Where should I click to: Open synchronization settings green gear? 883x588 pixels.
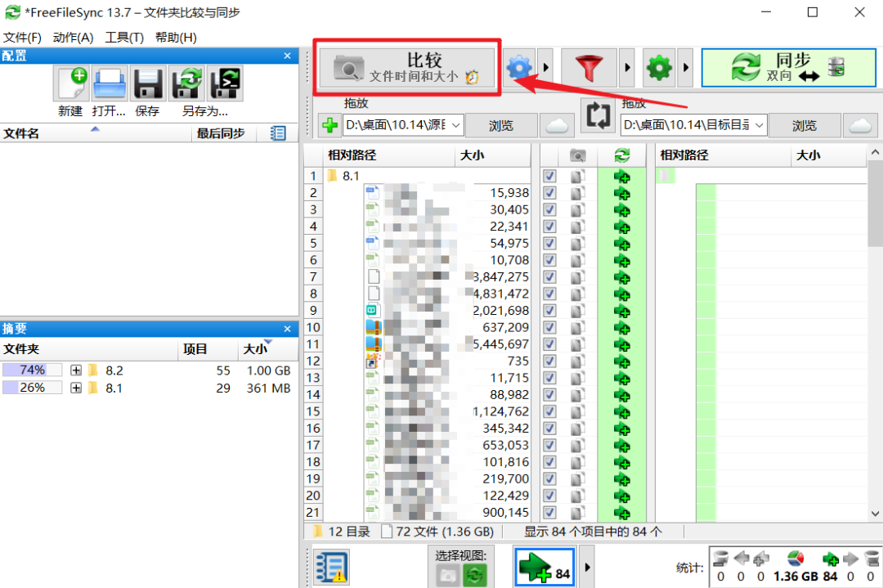coord(659,68)
